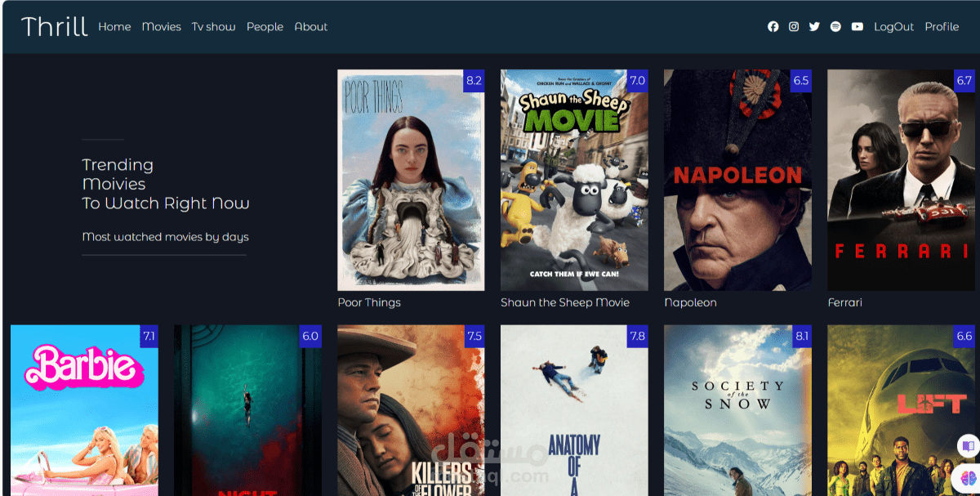Open the YouTube social icon
Image resolution: width=980 pixels, height=496 pixels.
pos(857,27)
